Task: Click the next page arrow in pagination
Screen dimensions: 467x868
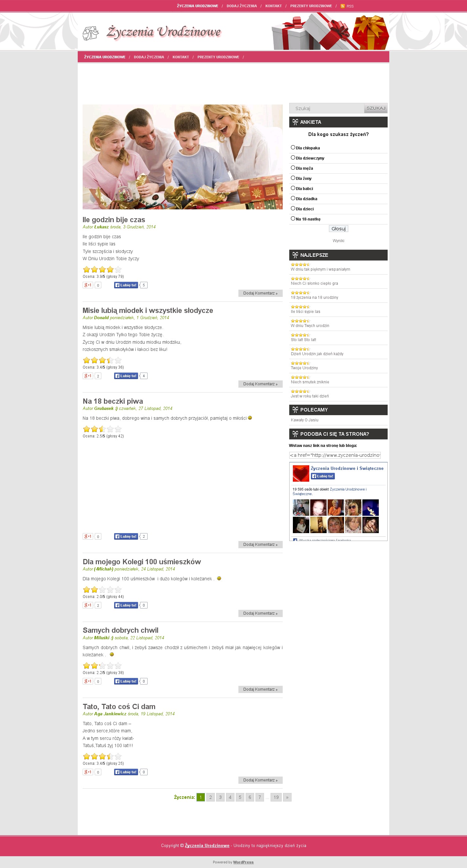Action: (287, 797)
